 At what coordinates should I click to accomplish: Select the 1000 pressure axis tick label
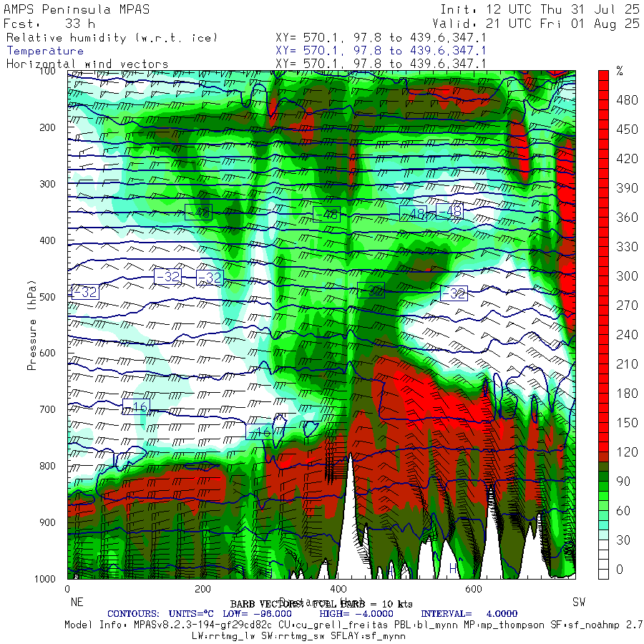45,579
